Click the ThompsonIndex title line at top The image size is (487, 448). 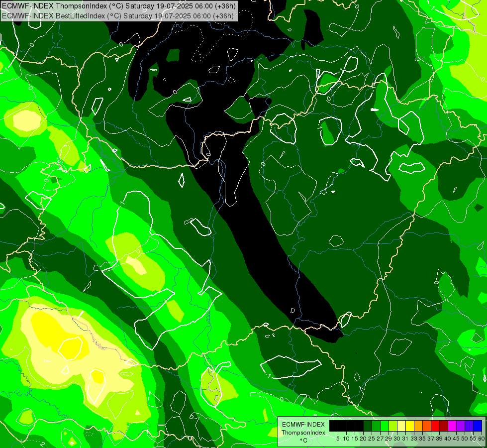(x=119, y=6)
